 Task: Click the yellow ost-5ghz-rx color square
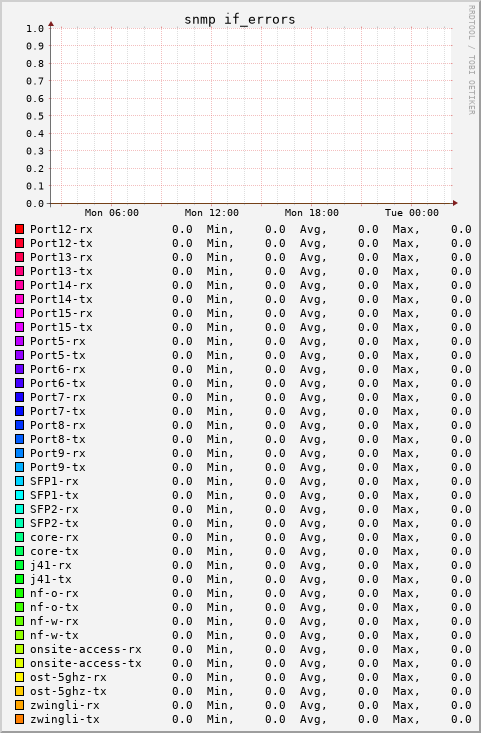(x=20, y=677)
